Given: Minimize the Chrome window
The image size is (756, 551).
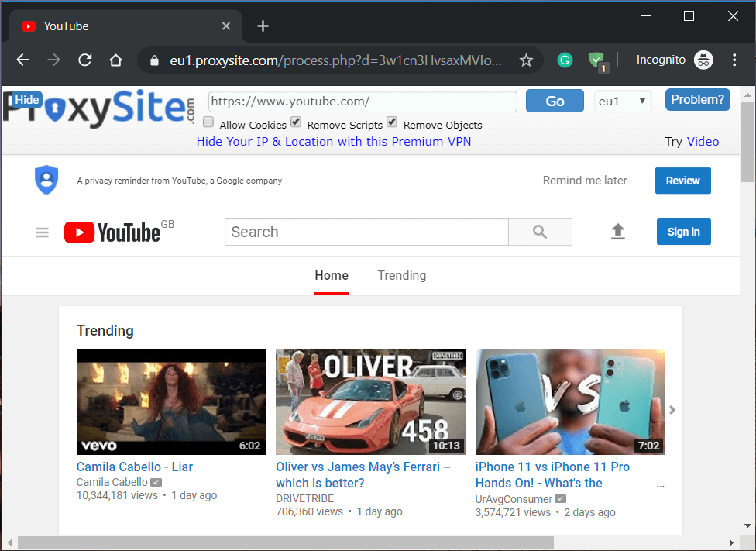Looking at the screenshot, I should (645, 16).
